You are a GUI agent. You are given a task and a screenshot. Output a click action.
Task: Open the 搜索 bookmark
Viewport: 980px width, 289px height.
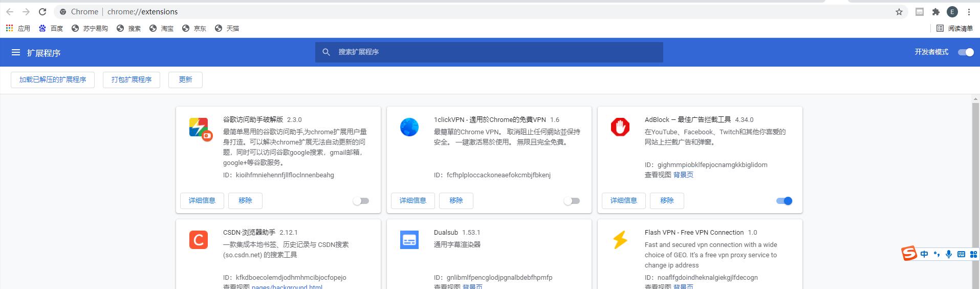128,28
